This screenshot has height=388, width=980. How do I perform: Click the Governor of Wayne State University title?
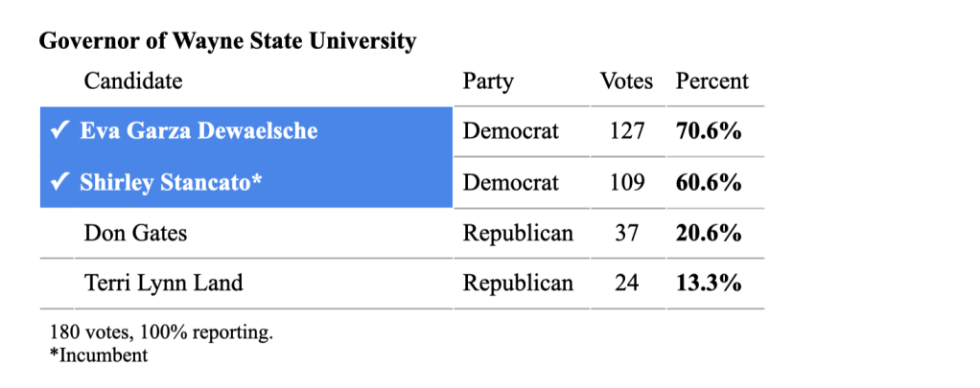[227, 42]
